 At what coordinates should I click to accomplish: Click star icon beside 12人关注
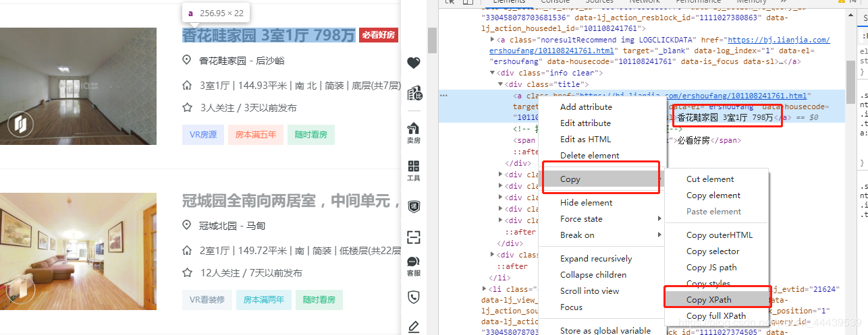(187, 272)
